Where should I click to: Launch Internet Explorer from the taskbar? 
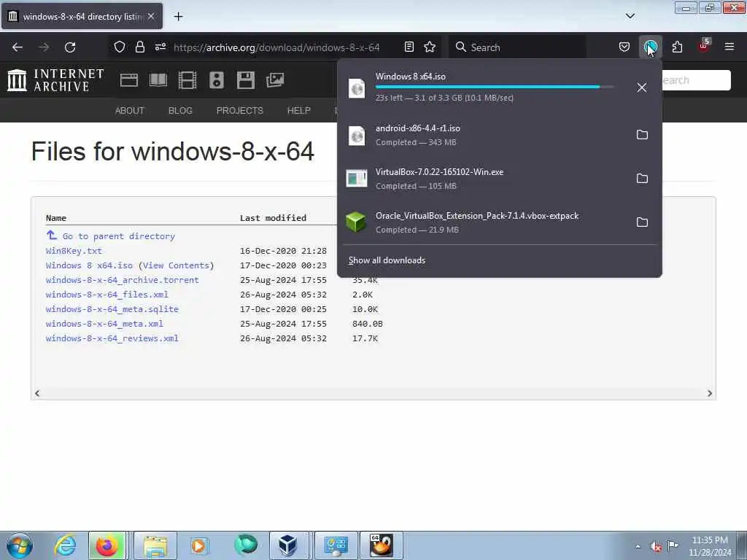coord(65,545)
